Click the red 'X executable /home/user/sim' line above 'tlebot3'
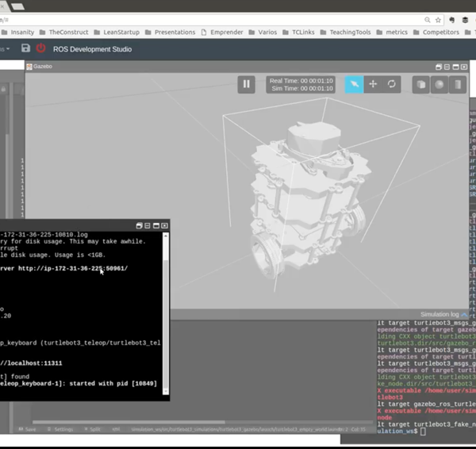The height and width of the screenshot is (449, 476). [x=427, y=391]
